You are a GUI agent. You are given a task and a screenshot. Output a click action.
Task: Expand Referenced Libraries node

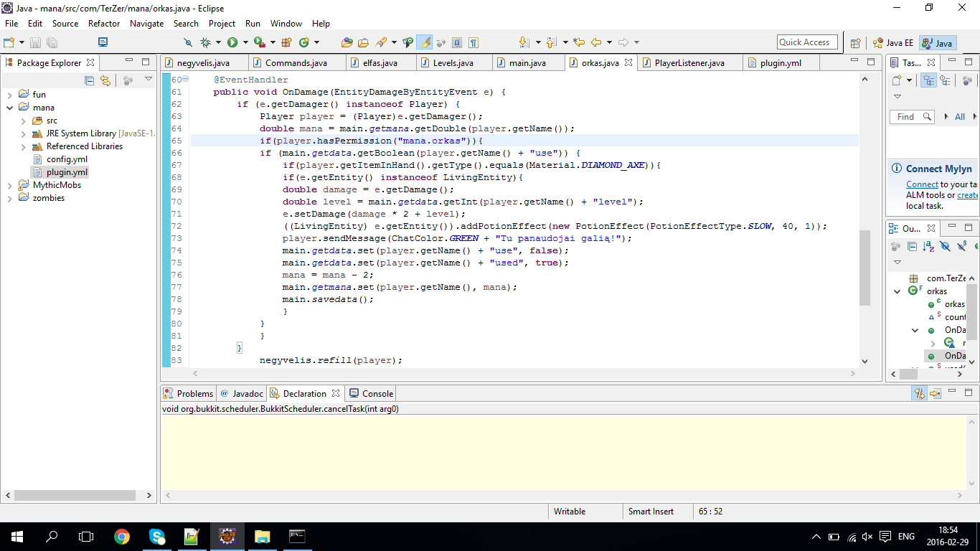click(23, 146)
